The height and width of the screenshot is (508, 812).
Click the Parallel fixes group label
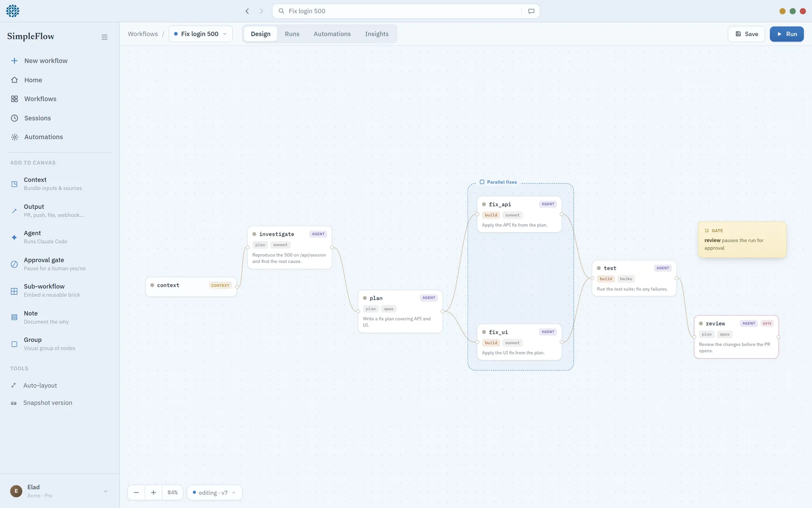pos(502,182)
